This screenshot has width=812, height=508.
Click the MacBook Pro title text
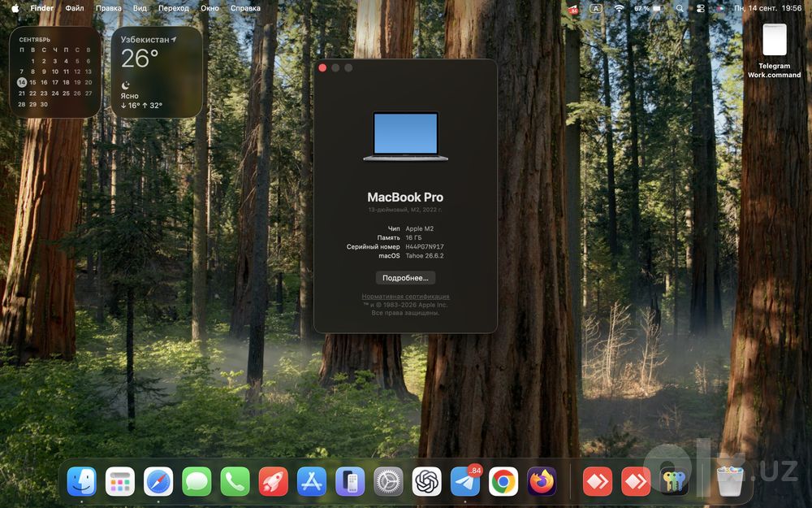(x=405, y=197)
